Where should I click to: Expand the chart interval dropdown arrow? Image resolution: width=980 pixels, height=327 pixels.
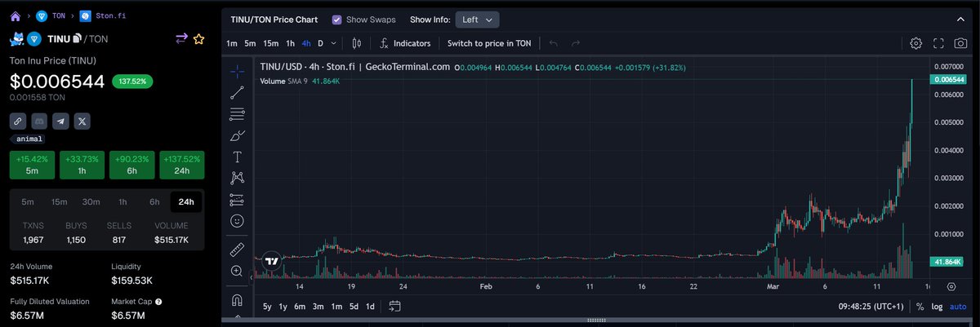click(x=335, y=43)
